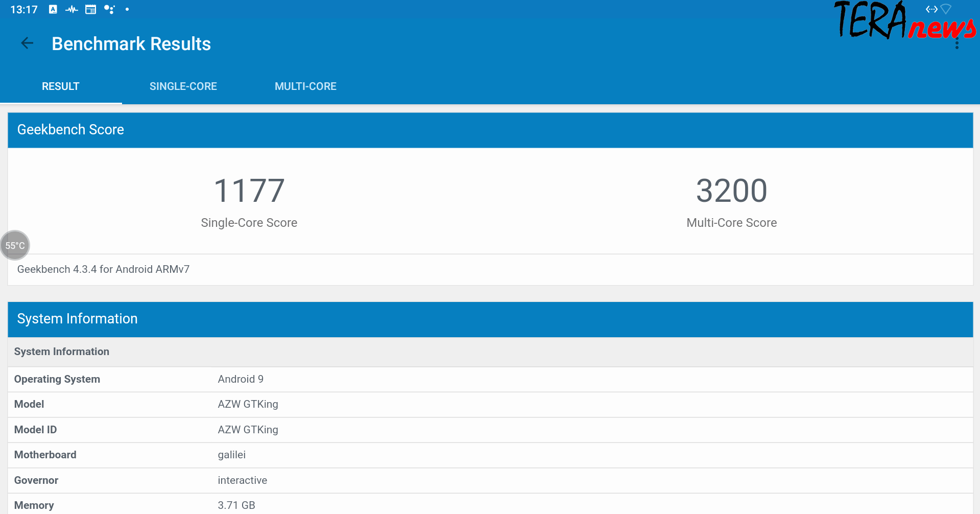Select the RESULT tab
This screenshot has height=514, width=980.
click(x=60, y=86)
